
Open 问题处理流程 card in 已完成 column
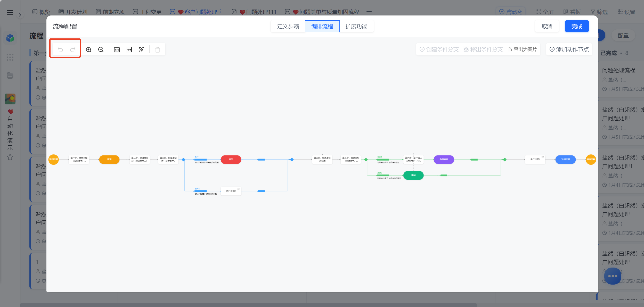tap(621, 79)
